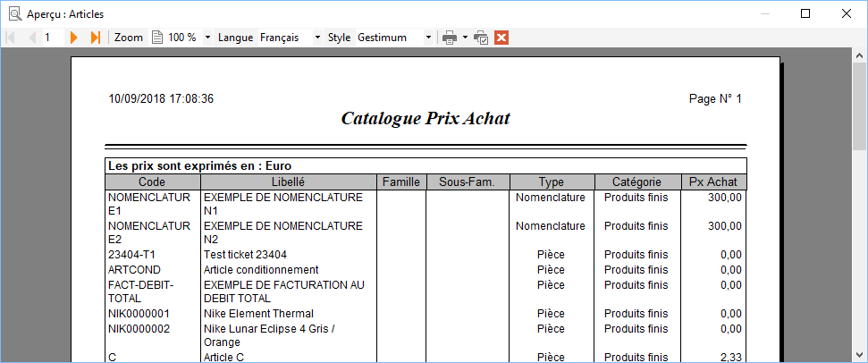Open the zoom percentage dropdown

[x=207, y=38]
